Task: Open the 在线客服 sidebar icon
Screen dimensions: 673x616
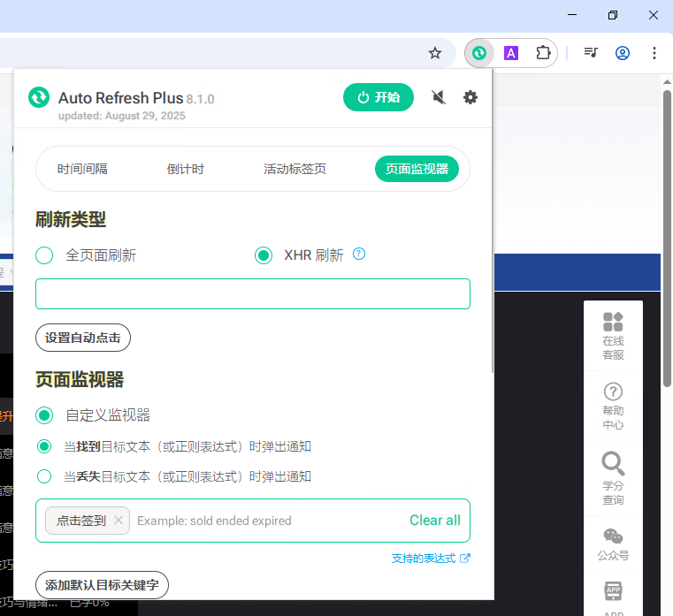Action: click(x=613, y=336)
